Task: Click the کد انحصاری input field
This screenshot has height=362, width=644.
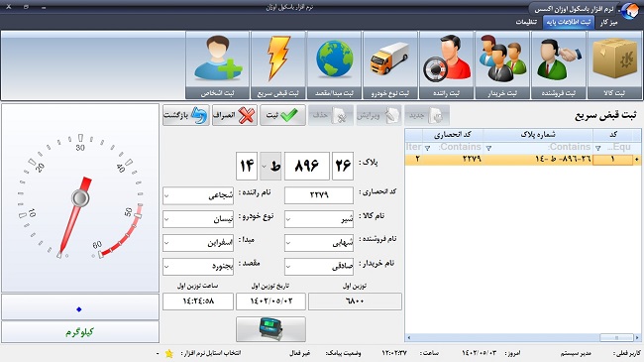Action: [319, 195]
